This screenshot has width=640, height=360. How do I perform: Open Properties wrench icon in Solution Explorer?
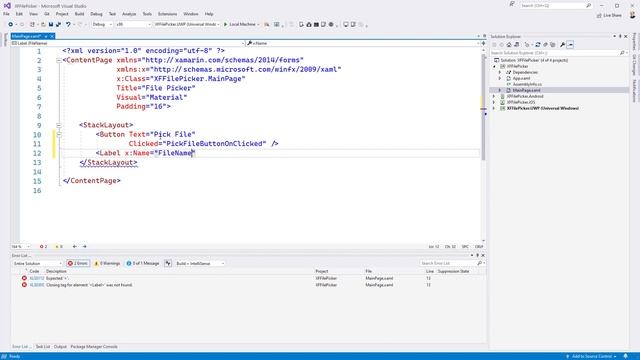562,45
